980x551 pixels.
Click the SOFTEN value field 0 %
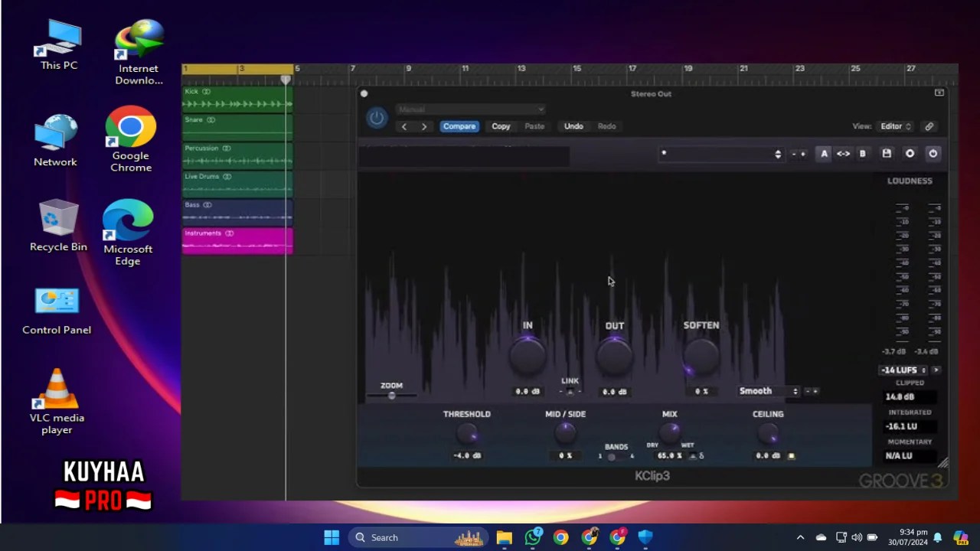(701, 392)
